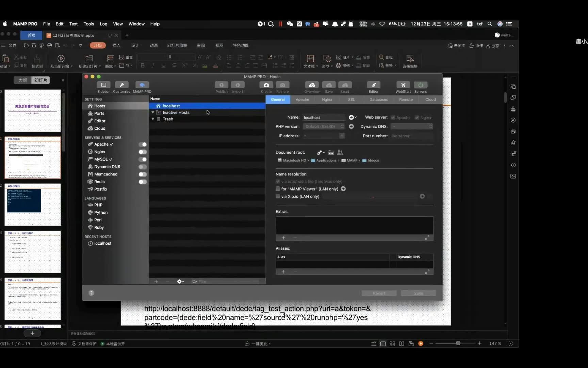Click the Import toolbar icon
The width and height of the screenshot is (588, 368).
click(x=238, y=85)
